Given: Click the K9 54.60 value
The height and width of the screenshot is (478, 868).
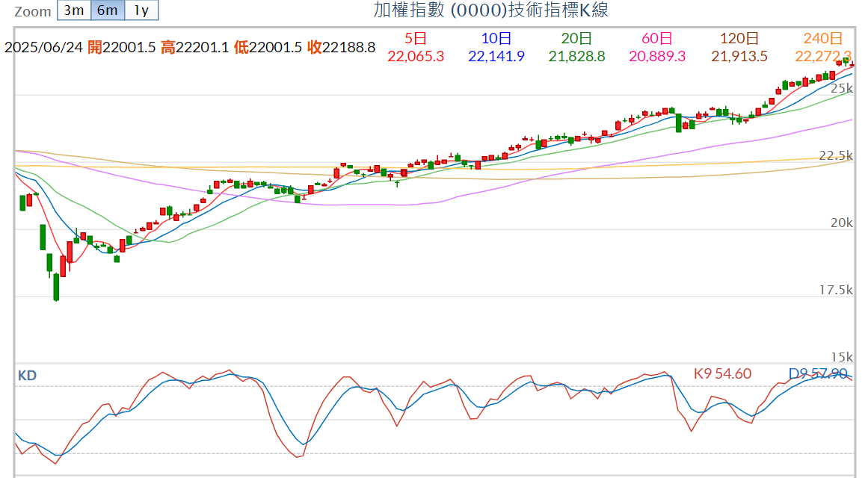Looking at the screenshot, I should [722, 374].
